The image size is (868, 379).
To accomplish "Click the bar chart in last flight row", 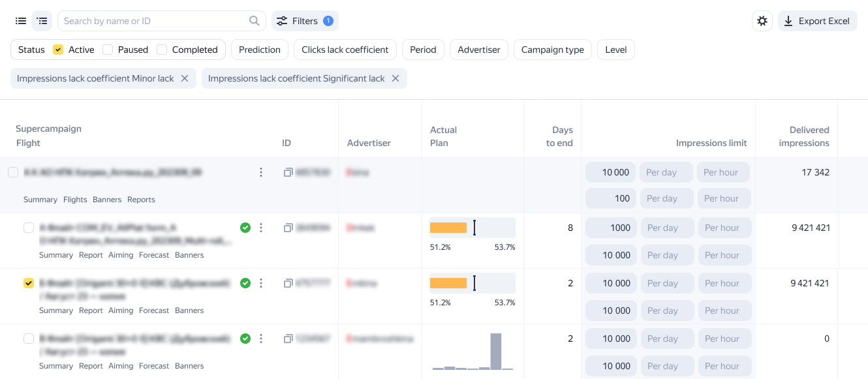I will tap(473, 352).
